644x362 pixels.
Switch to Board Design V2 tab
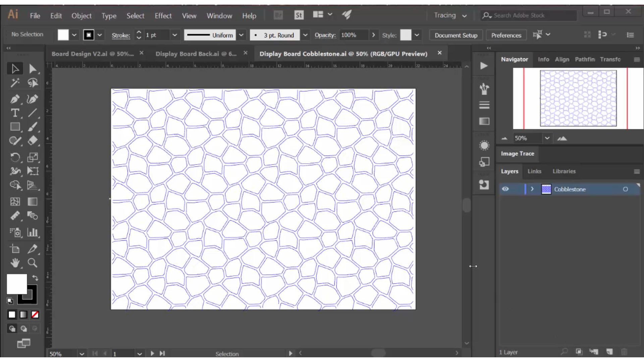pos(93,54)
